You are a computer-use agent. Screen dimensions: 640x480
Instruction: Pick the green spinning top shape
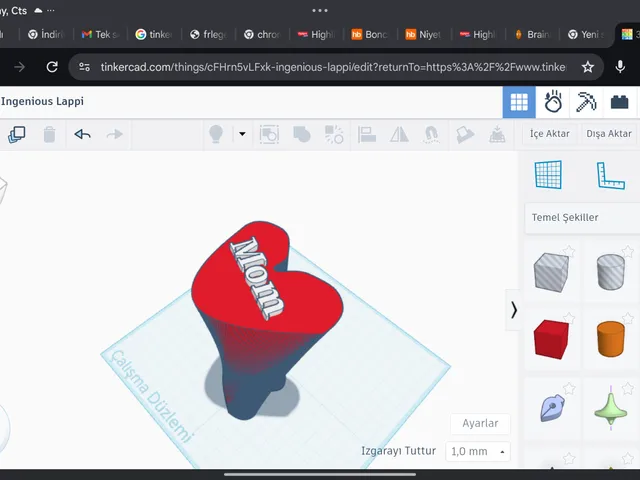coord(611,408)
